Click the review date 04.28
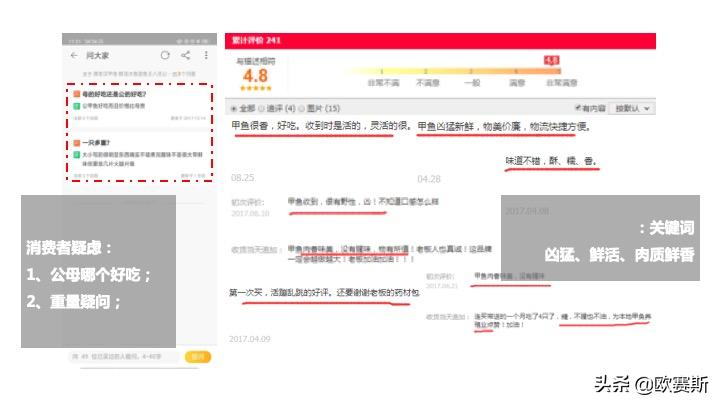Viewport: 720px width, 405px height. pyautogui.click(x=429, y=179)
